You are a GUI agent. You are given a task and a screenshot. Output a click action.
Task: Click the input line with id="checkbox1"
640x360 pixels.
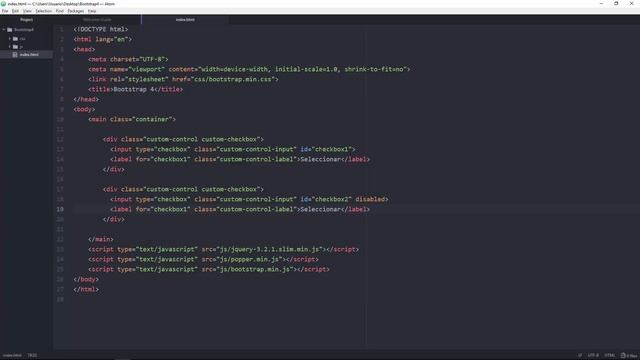[x=233, y=149]
